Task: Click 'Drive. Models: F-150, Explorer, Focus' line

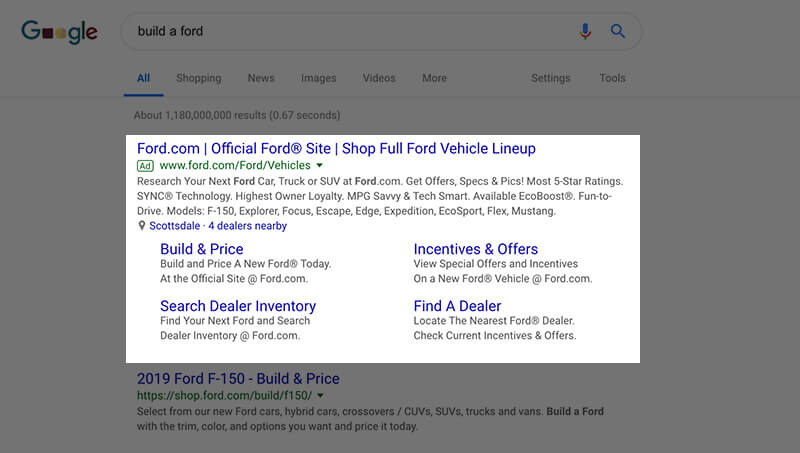Action: [x=346, y=211]
